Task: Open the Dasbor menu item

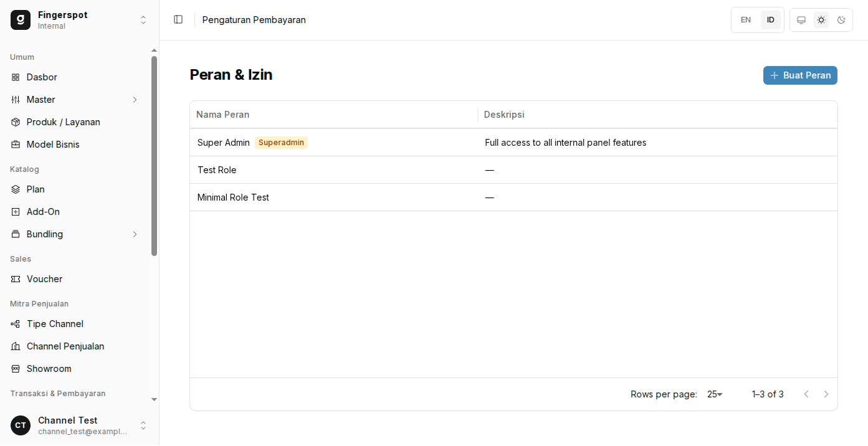Action: [x=75, y=77]
